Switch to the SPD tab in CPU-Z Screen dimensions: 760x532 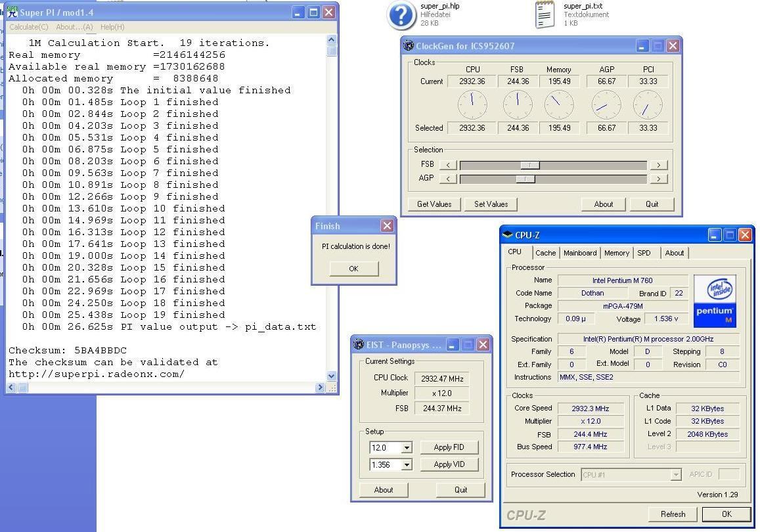(644, 253)
